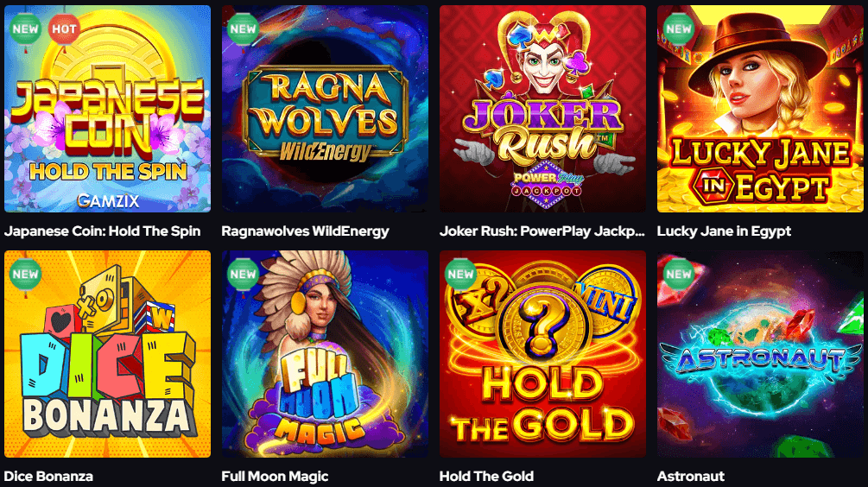Screen dimensions: 868x487
Task: Follow the 'Joker Rush: PowerPlay Jackp...' title link
Action: (542, 231)
